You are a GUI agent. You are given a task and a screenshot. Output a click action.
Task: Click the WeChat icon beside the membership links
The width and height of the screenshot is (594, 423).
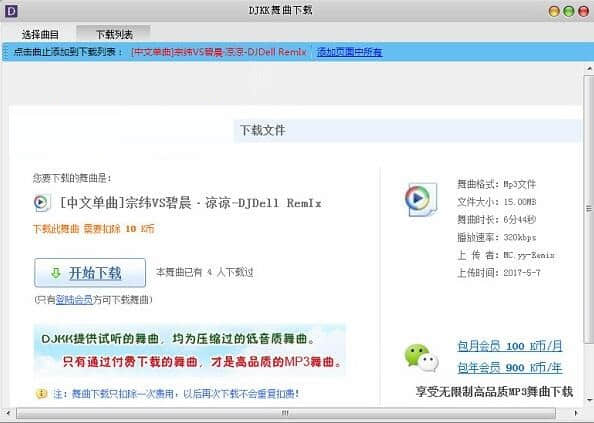coord(421,358)
